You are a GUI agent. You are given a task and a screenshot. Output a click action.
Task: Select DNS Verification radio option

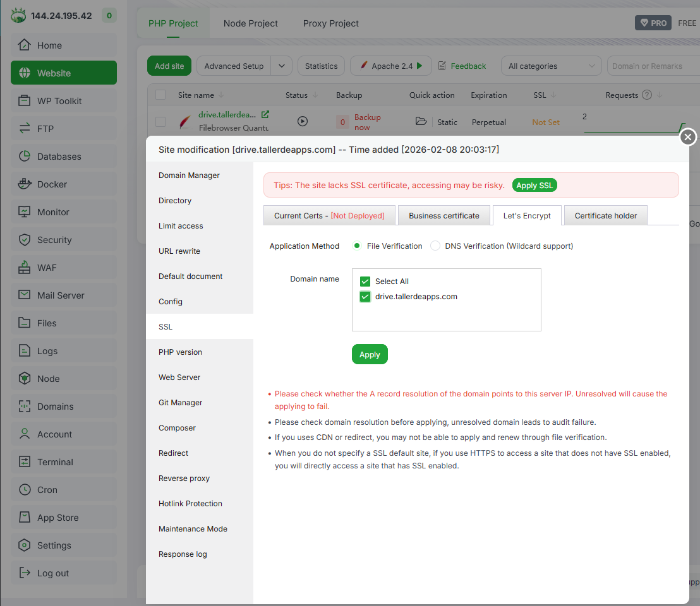[435, 246]
